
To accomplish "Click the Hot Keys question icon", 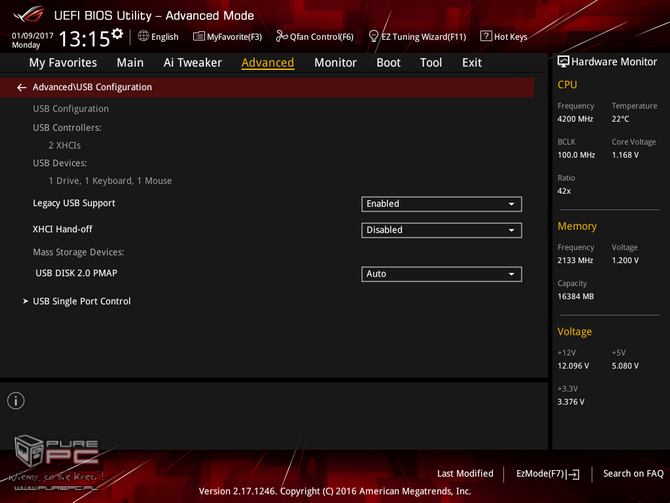I will pyautogui.click(x=486, y=36).
